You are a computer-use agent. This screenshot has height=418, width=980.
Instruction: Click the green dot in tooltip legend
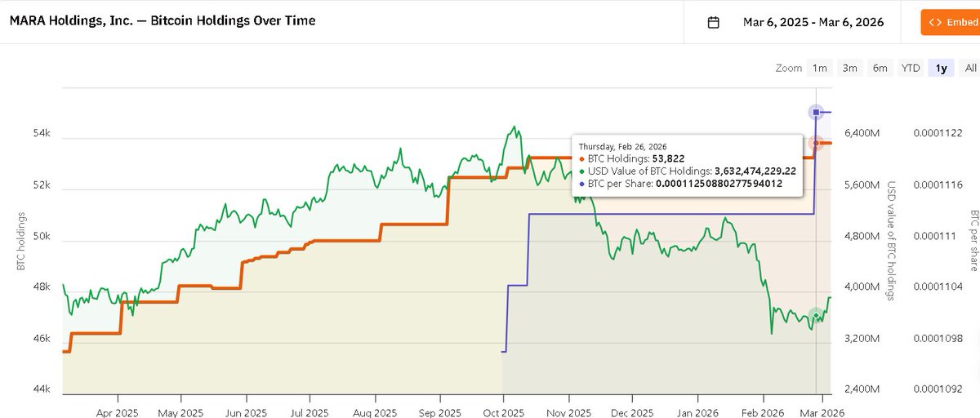[x=581, y=171]
